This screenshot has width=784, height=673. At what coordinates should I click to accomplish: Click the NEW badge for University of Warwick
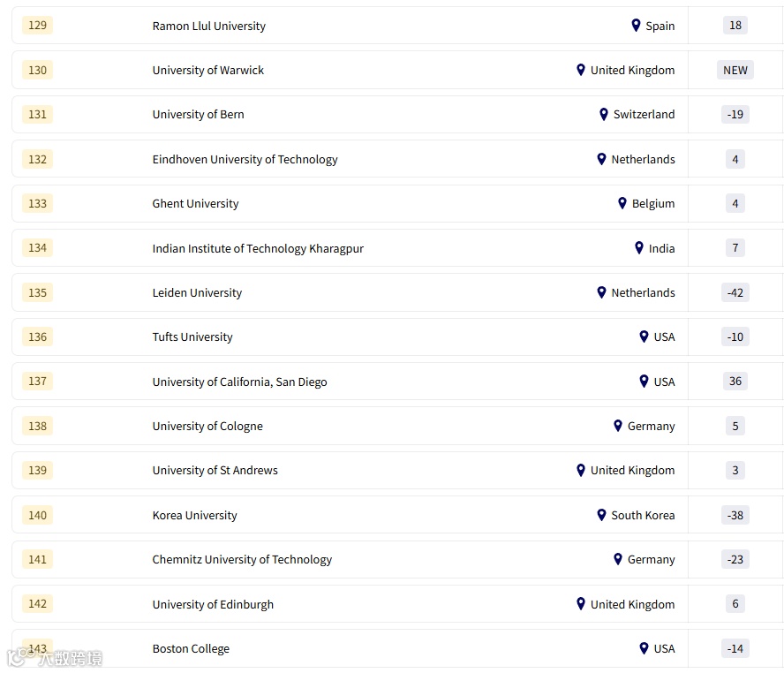[x=735, y=70]
